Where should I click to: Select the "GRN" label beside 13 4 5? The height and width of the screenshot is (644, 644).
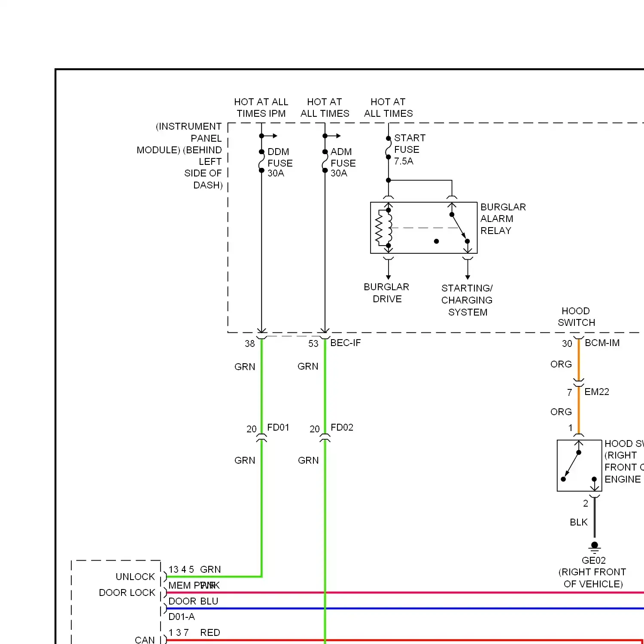click(210, 569)
